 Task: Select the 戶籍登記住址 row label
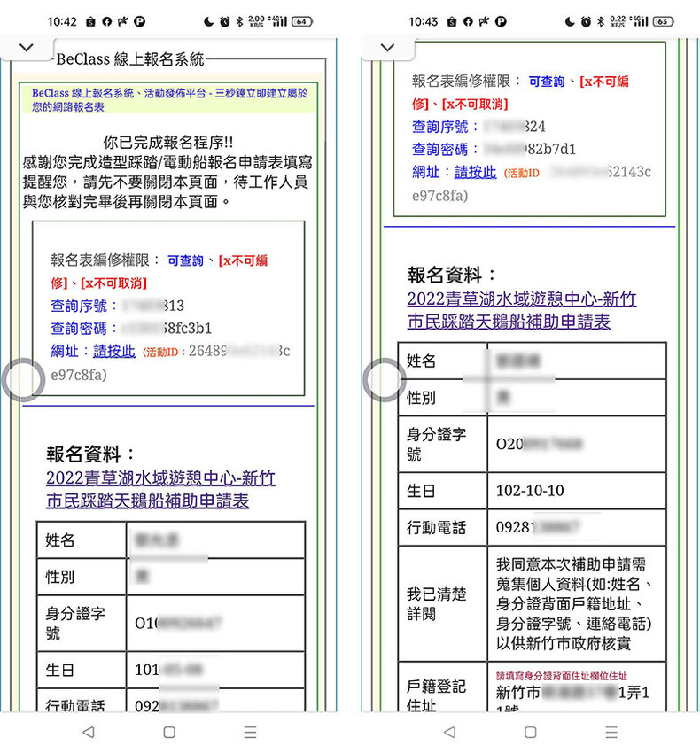click(436, 695)
